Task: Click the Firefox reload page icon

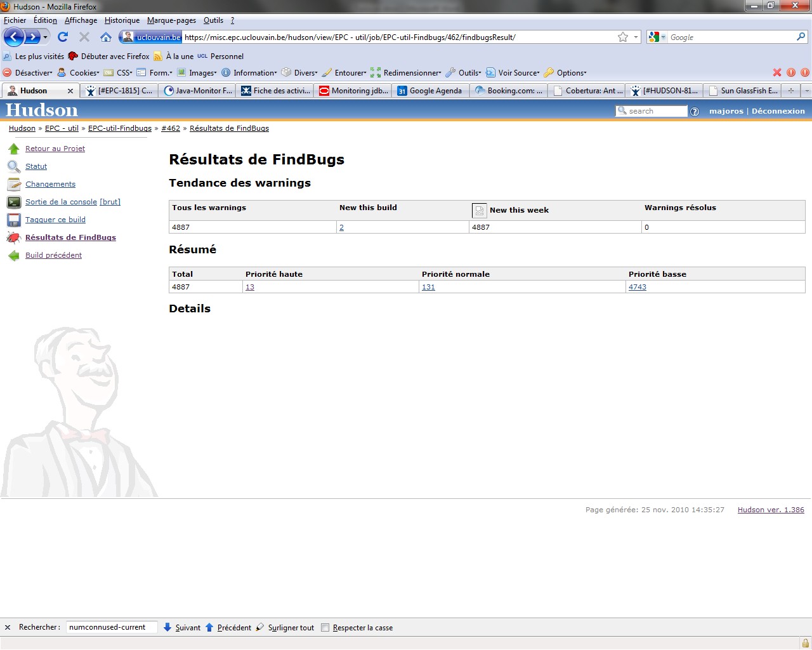Action: point(62,37)
